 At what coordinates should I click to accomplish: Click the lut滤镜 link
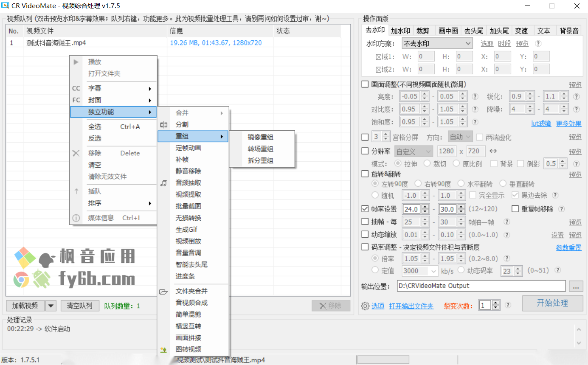[541, 124]
